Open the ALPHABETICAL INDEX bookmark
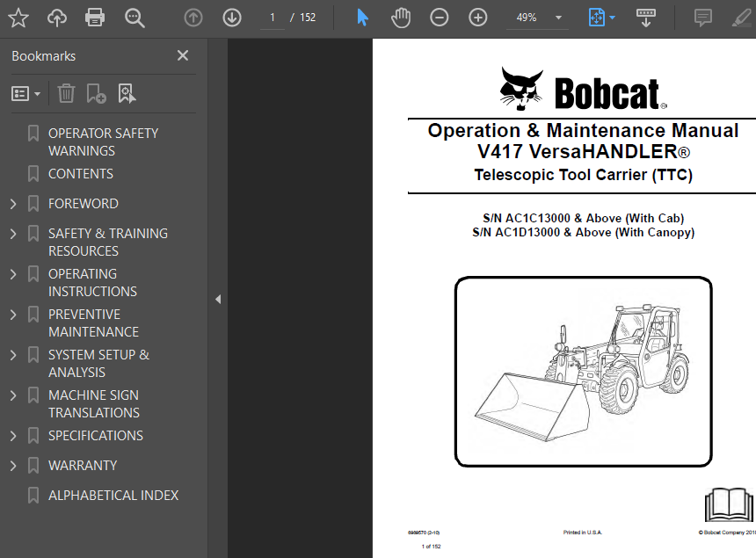 click(113, 496)
